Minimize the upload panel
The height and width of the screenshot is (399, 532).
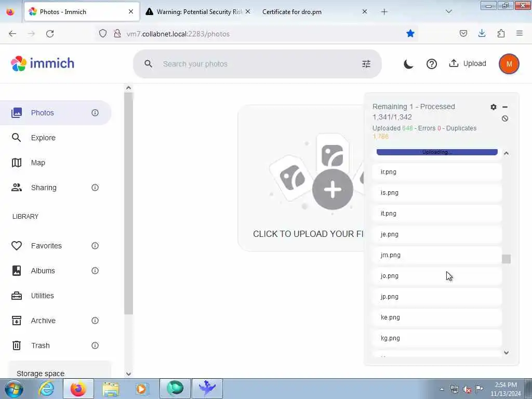[505, 107]
